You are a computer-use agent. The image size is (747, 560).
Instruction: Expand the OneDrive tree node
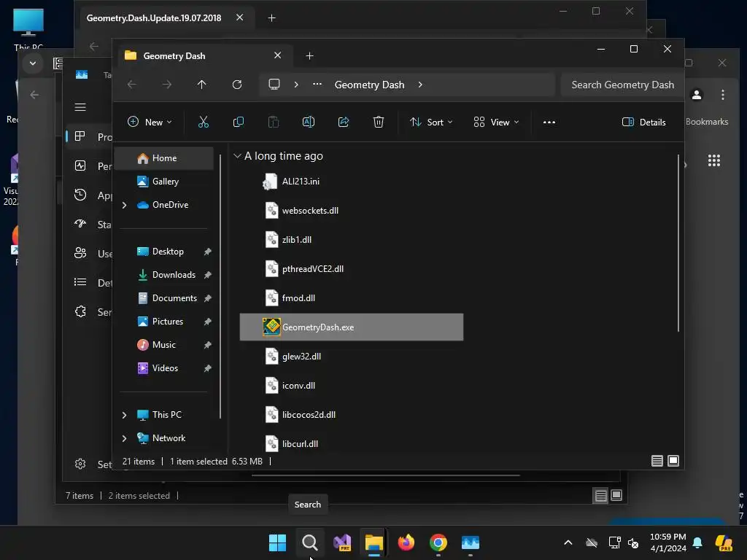click(x=124, y=205)
